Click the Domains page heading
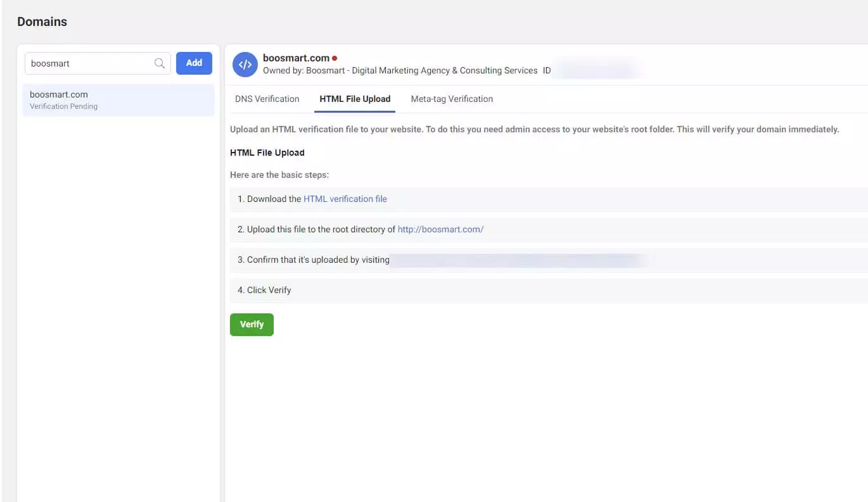868x502 pixels. 42,22
